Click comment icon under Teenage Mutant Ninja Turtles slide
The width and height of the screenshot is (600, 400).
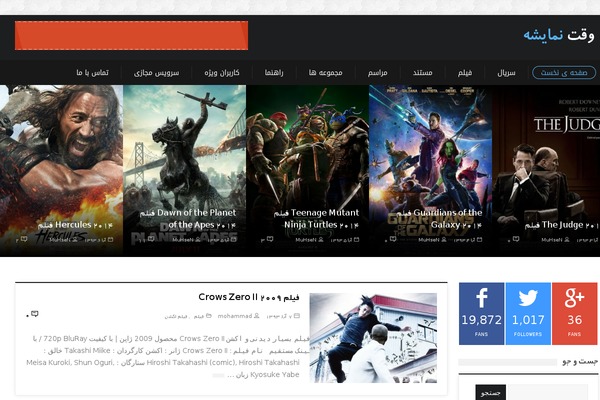pos(270,239)
